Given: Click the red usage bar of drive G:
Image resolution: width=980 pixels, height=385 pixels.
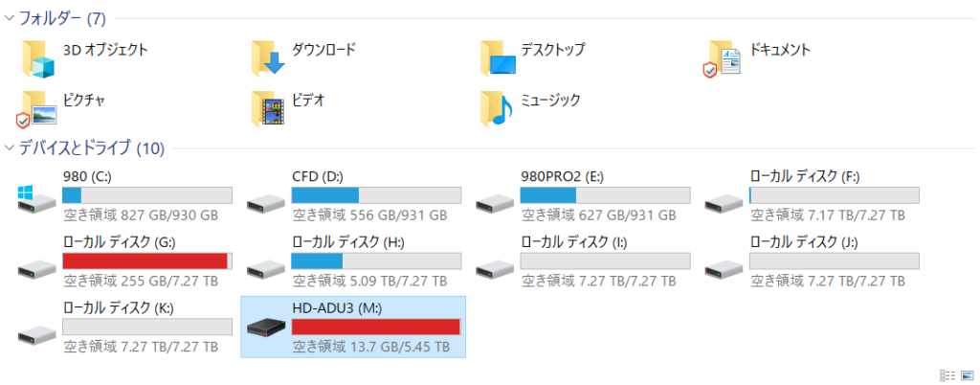Looking at the screenshot, I should click(x=147, y=260).
